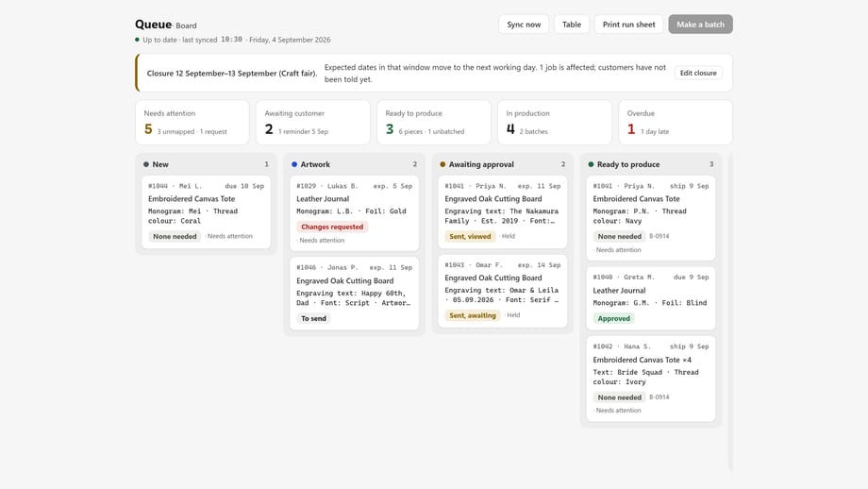
Task: Select the Artwork column header
Action: click(x=355, y=164)
